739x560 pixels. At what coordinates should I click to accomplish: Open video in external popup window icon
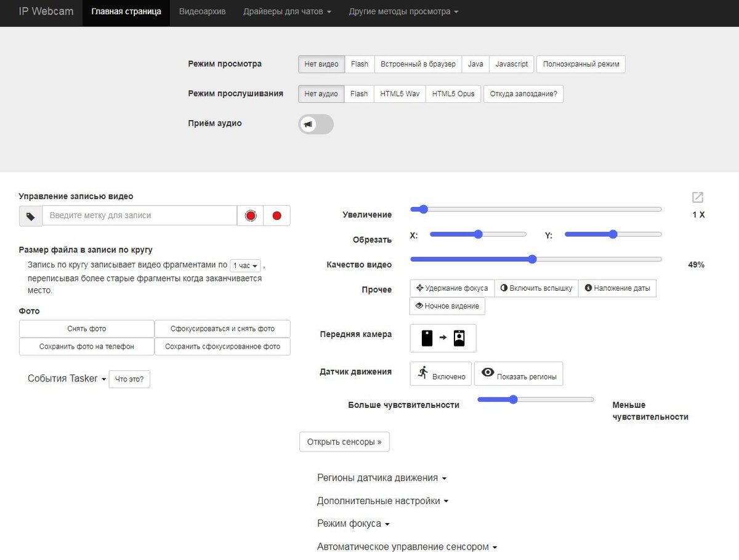pos(698,197)
